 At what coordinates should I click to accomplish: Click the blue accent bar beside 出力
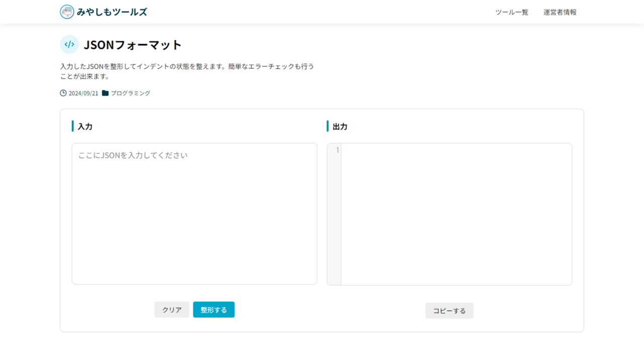tap(328, 126)
